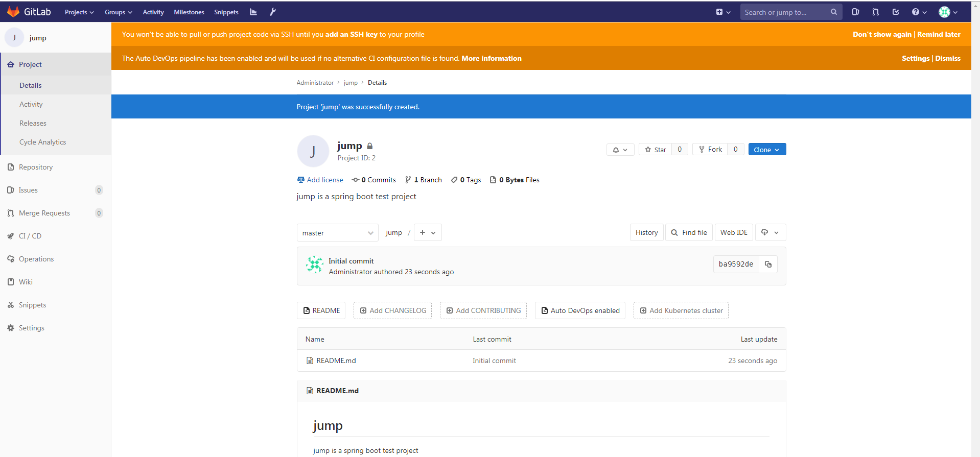Click 'Don't show again' link
Screen dimensions: 980x457
(882, 34)
